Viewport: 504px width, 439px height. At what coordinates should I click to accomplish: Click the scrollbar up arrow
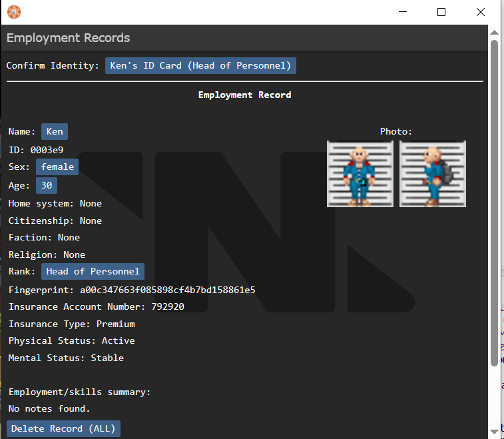494,31
